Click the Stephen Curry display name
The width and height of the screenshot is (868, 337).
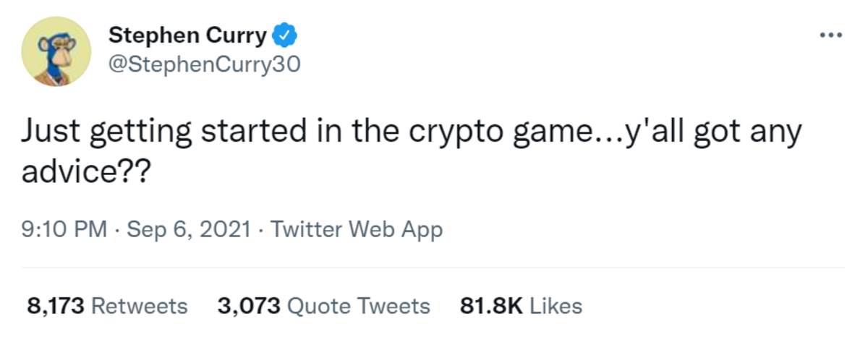coord(188,35)
